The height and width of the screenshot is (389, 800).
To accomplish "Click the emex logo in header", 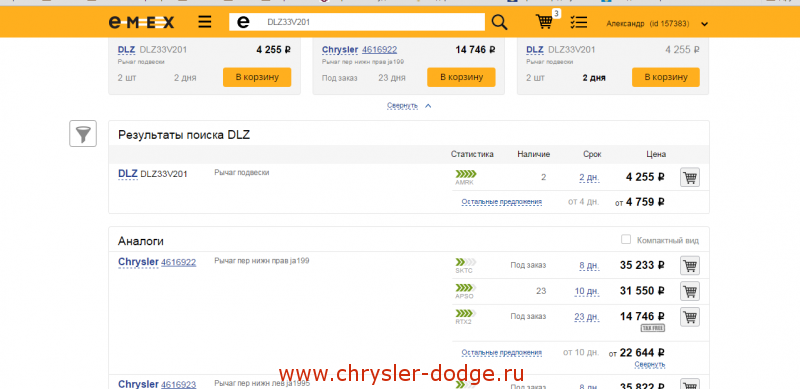I will click(x=141, y=22).
